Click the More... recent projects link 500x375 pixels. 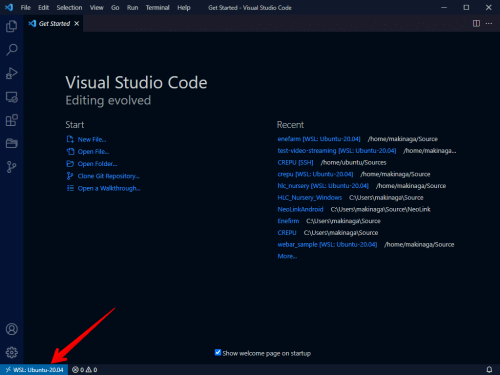(287, 256)
